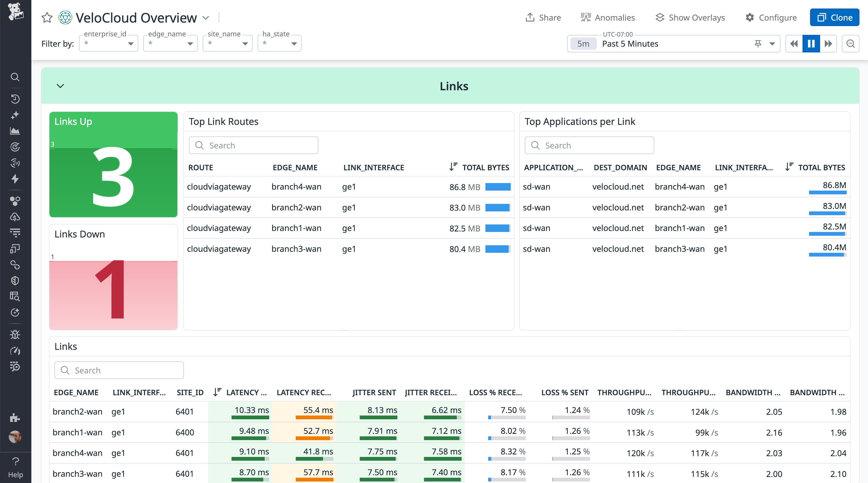Image resolution: width=868 pixels, height=483 pixels.
Task: Open the search icon in the sidebar
Action: point(15,77)
